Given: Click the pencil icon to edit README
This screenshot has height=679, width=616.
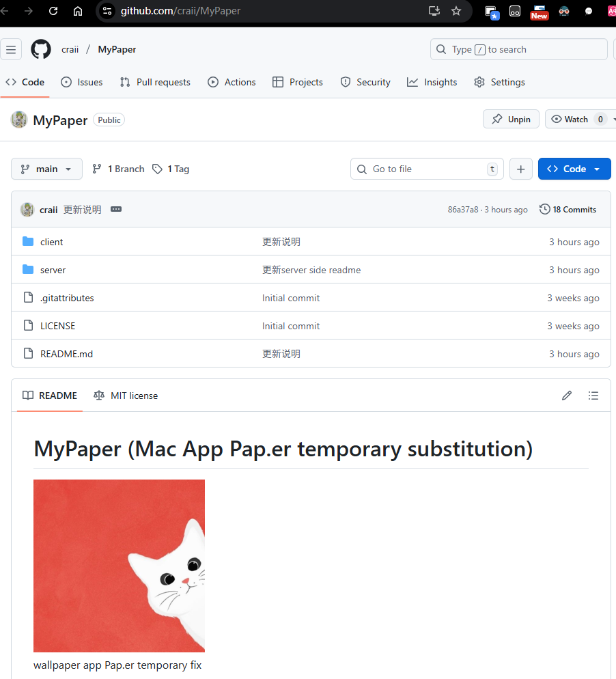Looking at the screenshot, I should (x=566, y=396).
